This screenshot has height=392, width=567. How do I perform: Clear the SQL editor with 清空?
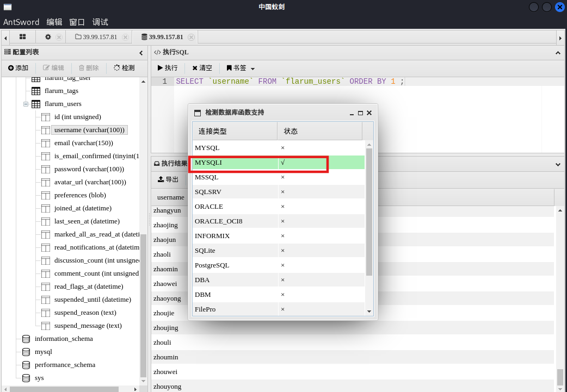[202, 68]
